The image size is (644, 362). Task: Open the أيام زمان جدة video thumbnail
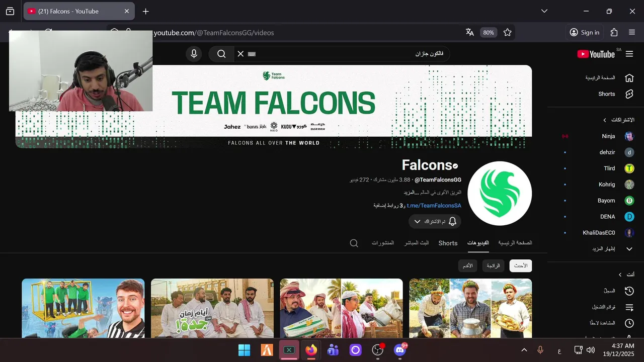click(x=212, y=308)
